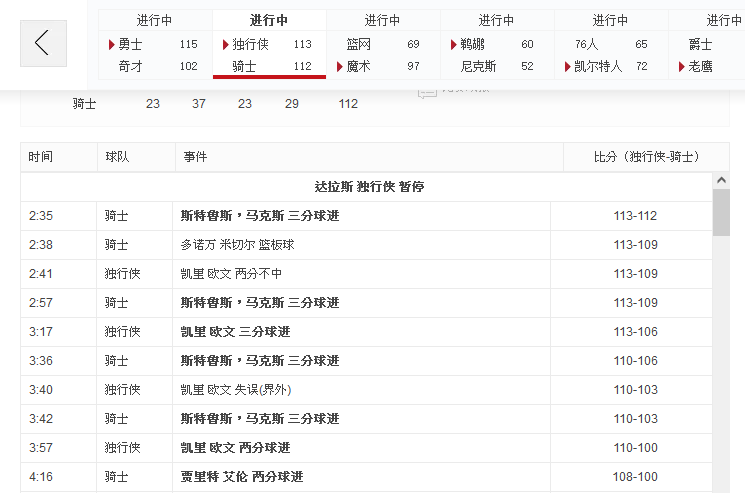Click the 贾里特 艾伦 两分球进 event
The image size is (745, 493).
241,476
